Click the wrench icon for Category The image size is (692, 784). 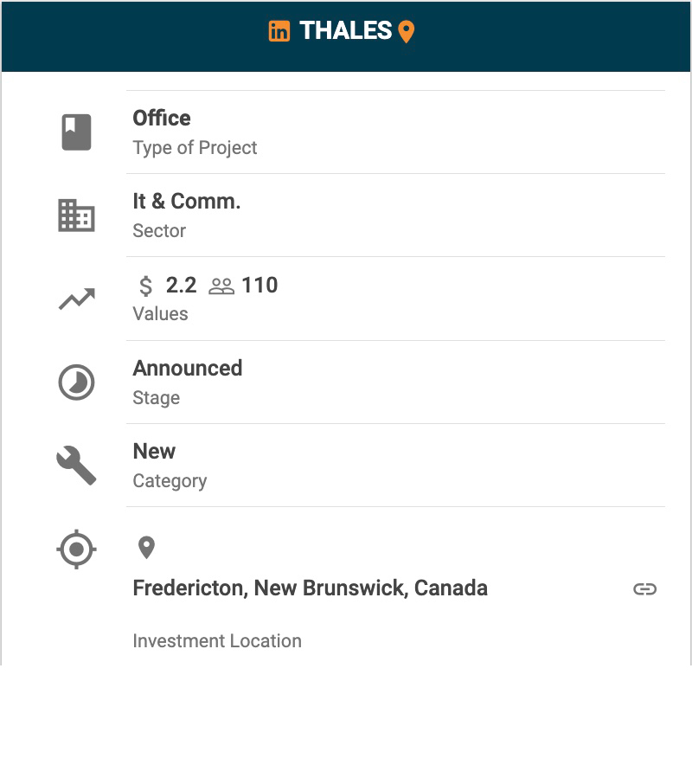[76, 466]
